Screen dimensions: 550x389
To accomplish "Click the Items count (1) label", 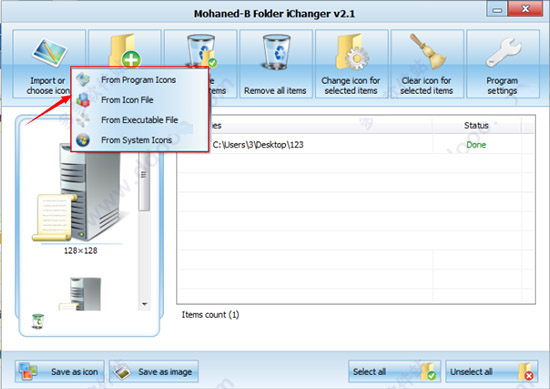I will click(210, 315).
